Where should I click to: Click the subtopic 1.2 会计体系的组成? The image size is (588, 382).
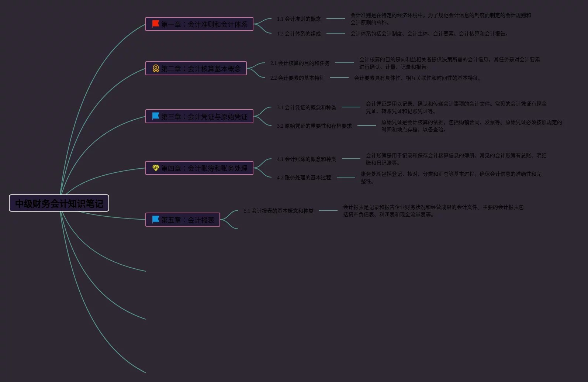(299, 34)
